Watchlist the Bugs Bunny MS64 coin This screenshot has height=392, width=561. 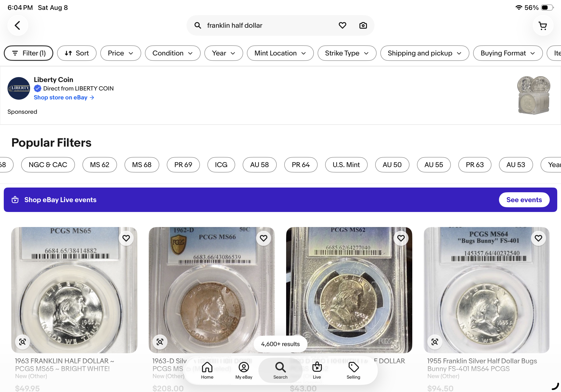pos(538,238)
